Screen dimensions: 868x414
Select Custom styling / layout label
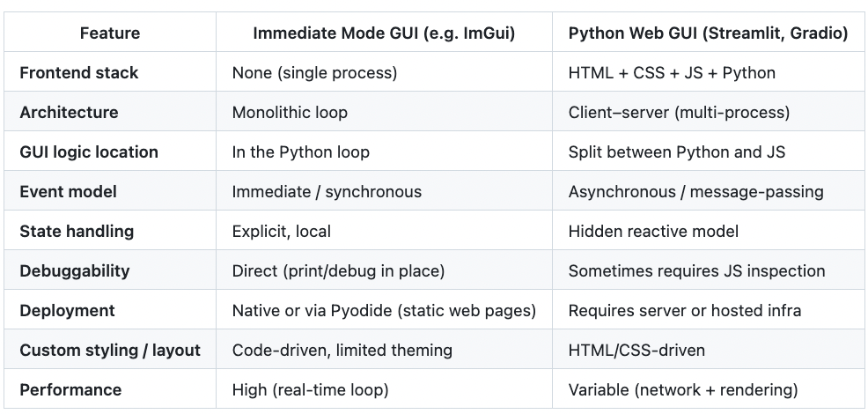110,351
